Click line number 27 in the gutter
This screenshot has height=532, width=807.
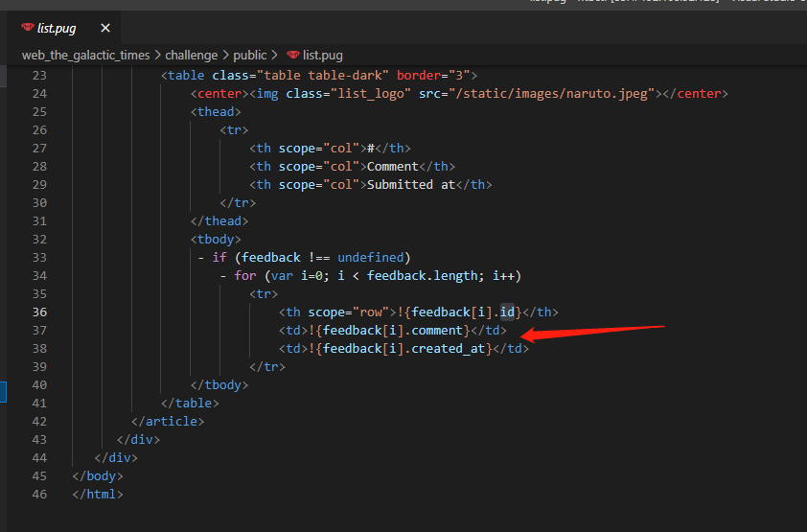click(x=39, y=149)
